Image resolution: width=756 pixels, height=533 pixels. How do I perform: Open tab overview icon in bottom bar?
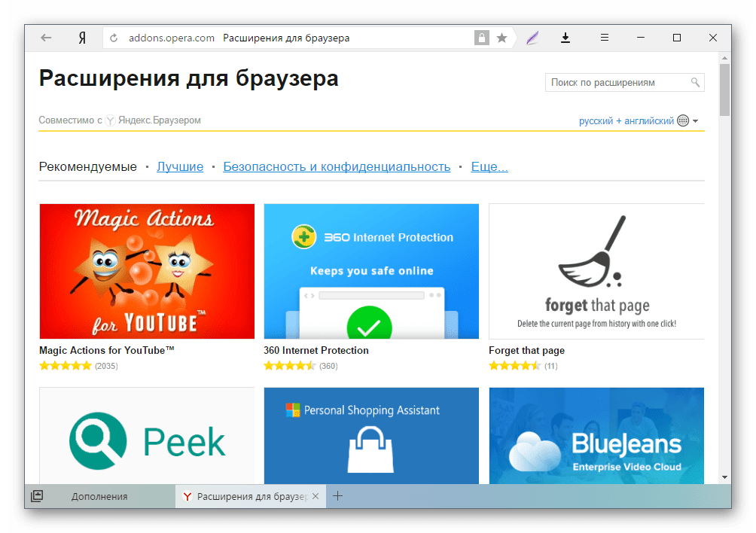pos(37,496)
